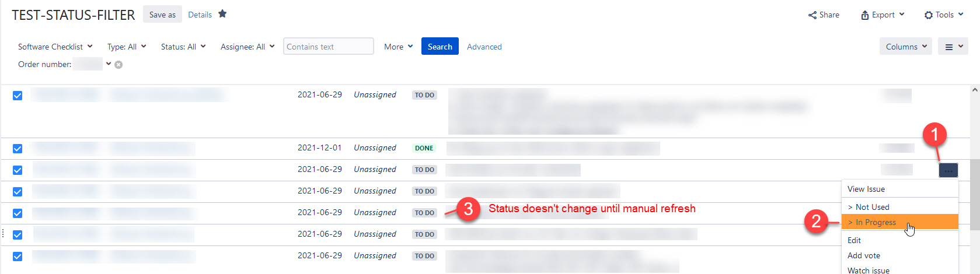Viewport: 980px width, 274px height.
Task: Choose the In Progress transition
Action: [x=899, y=222]
